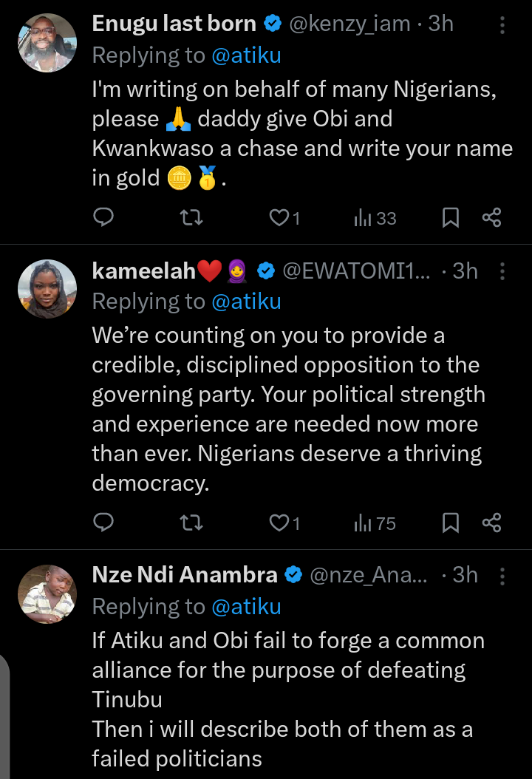Retweet kameelah's post
532x779 pixels.
192,523
